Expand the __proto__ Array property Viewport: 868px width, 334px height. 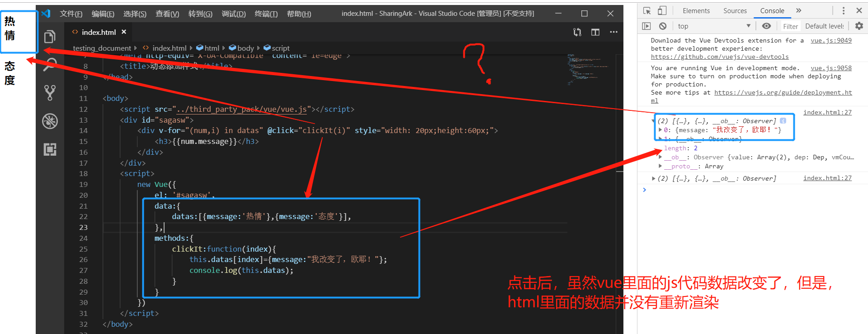click(660, 166)
